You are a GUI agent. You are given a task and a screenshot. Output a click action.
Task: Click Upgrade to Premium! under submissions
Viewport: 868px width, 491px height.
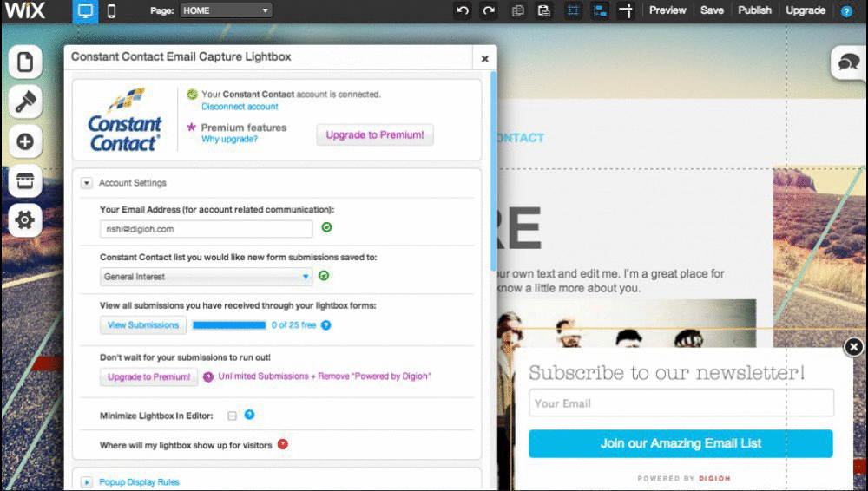(148, 377)
